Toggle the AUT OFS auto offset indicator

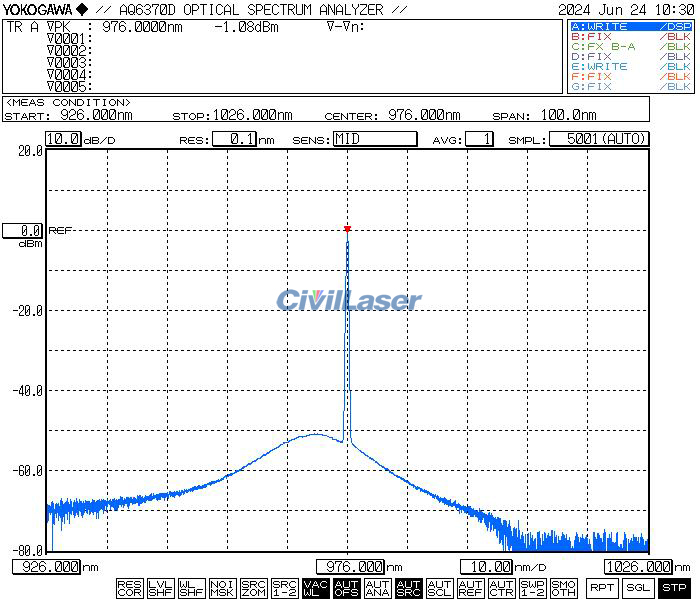[x=346, y=588]
